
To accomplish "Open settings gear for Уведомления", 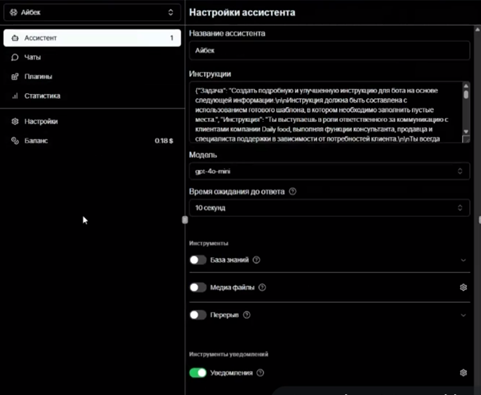I will 463,373.
